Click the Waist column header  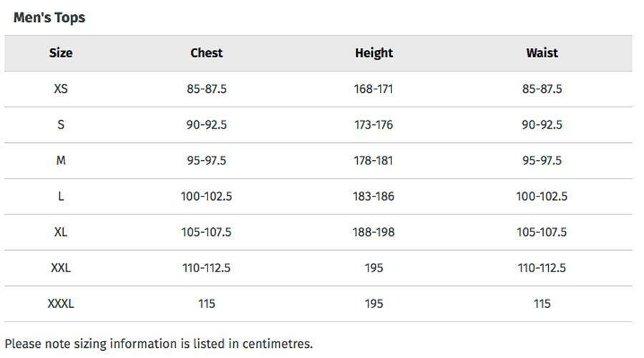tap(542, 53)
